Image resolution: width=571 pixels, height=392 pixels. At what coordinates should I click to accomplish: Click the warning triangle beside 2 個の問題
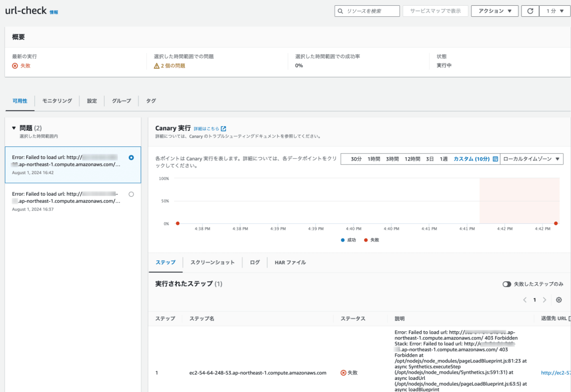click(156, 66)
